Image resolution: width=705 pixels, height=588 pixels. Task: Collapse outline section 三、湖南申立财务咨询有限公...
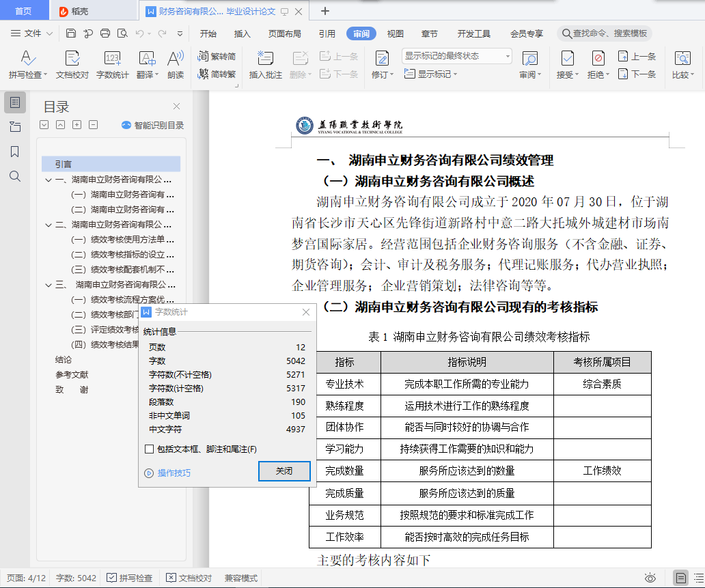(x=49, y=285)
